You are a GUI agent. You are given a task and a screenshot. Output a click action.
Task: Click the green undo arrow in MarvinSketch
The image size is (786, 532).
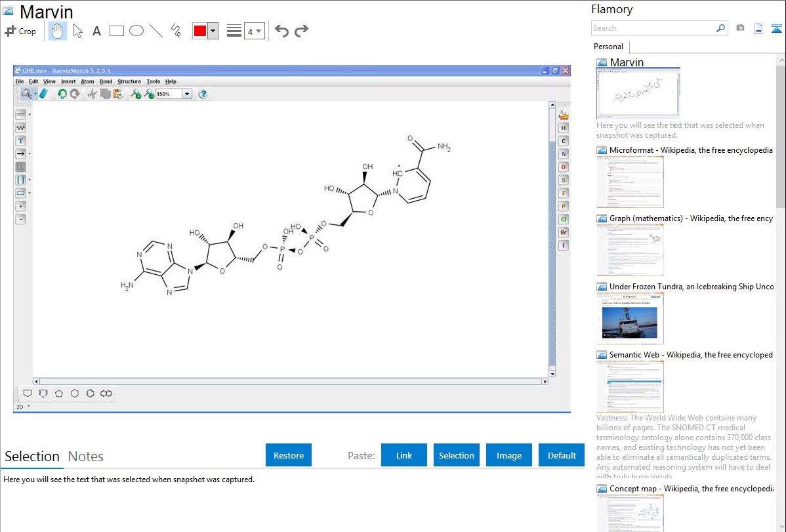[x=62, y=94]
